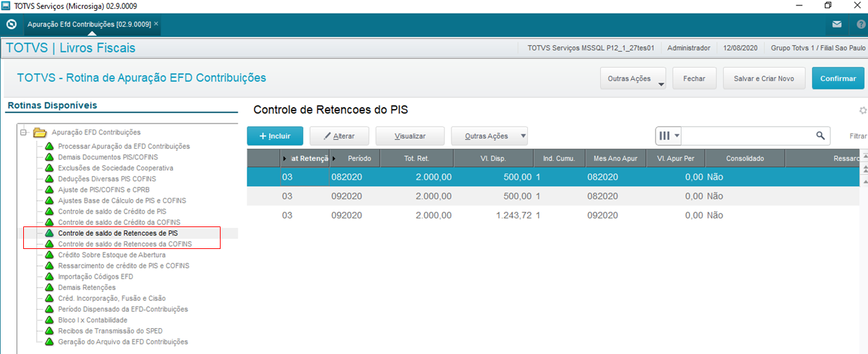The image size is (868, 354).
Task: Open Recibos de Transmissão do SPED
Action: pyautogui.click(x=110, y=331)
